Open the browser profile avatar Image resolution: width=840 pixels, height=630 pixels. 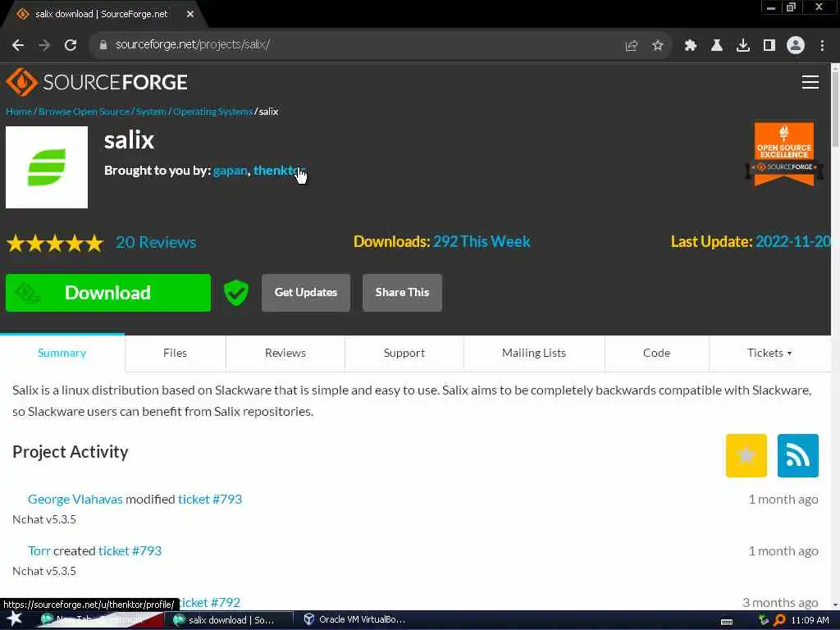[796, 46]
